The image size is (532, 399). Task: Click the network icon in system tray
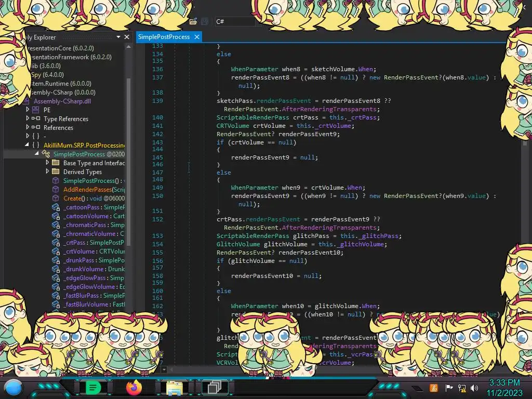(x=462, y=388)
